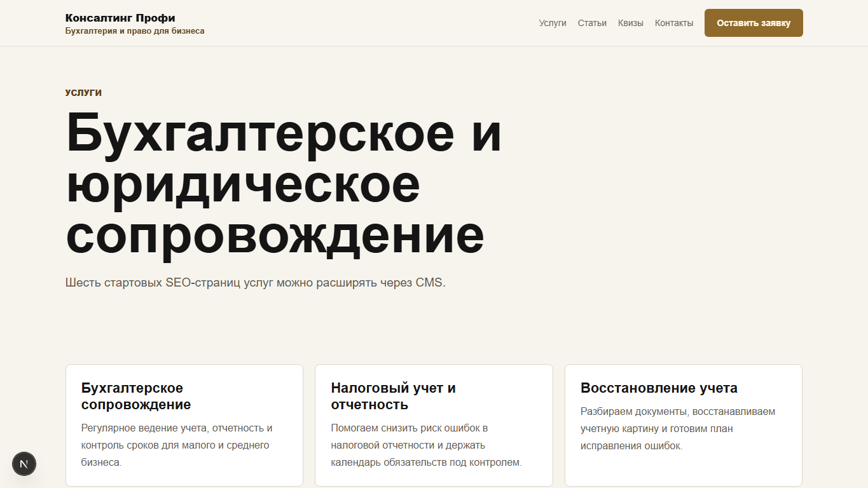This screenshot has width=868, height=488.
Task: Open the Восстановление учета service card
Action: click(x=684, y=425)
